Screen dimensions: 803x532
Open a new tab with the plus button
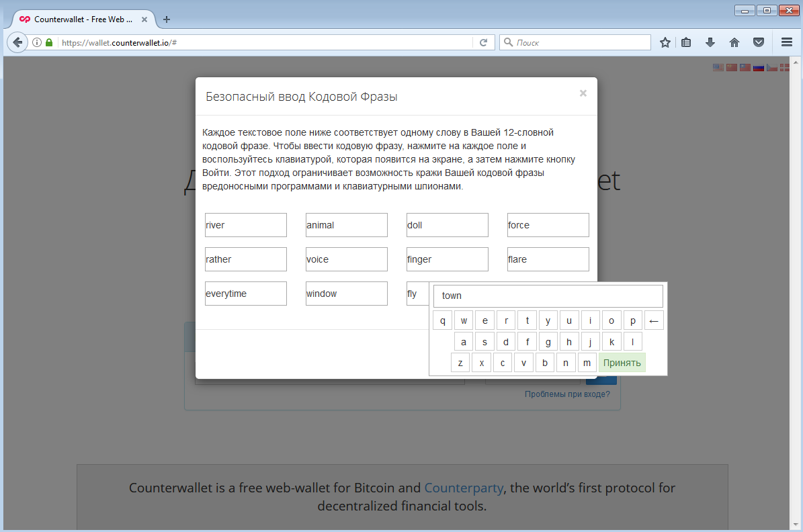point(167,19)
